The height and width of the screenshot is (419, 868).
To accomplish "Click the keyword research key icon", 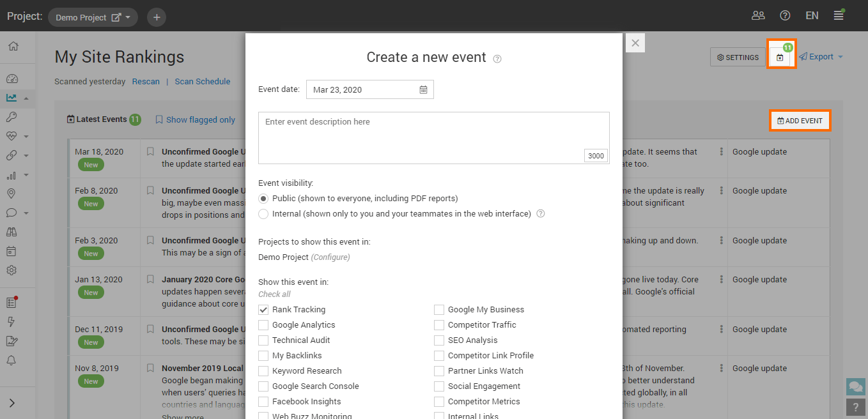I will pyautogui.click(x=12, y=117).
